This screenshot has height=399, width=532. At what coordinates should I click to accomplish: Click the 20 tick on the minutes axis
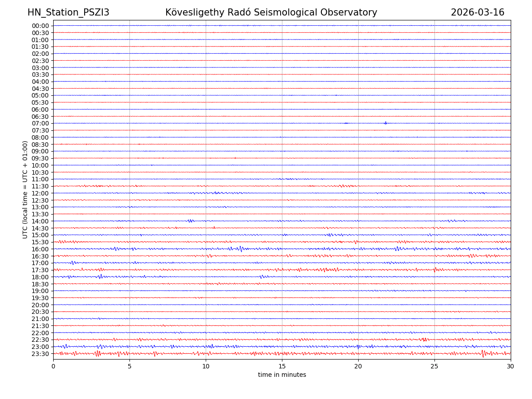click(358, 367)
